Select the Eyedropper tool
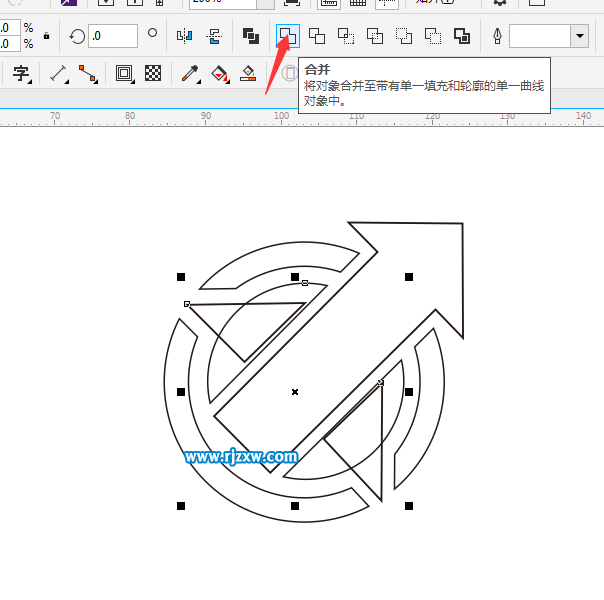 click(189, 73)
